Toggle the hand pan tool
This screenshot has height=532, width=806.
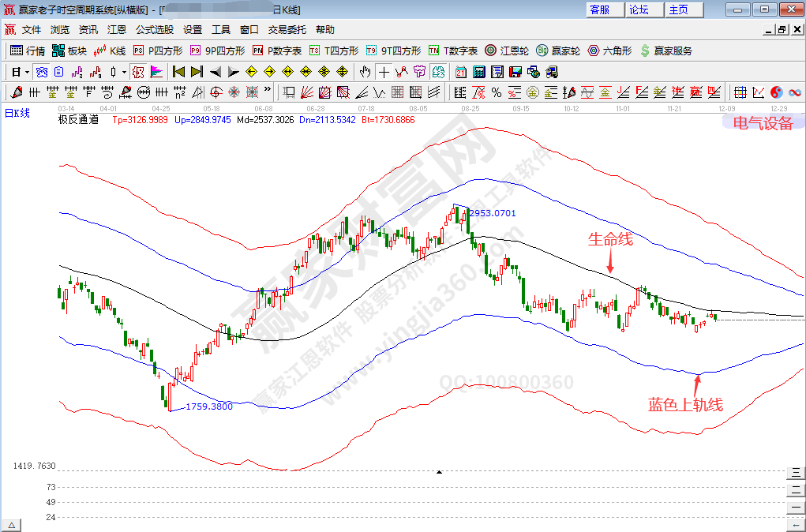pos(365,72)
